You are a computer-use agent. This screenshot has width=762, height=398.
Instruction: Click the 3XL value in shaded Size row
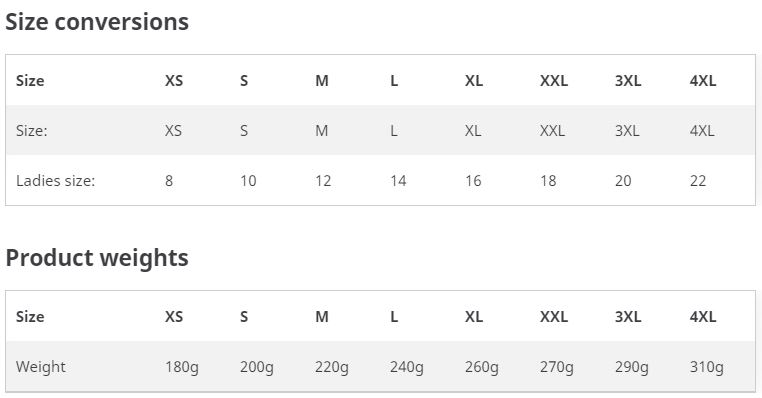(627, 131)
